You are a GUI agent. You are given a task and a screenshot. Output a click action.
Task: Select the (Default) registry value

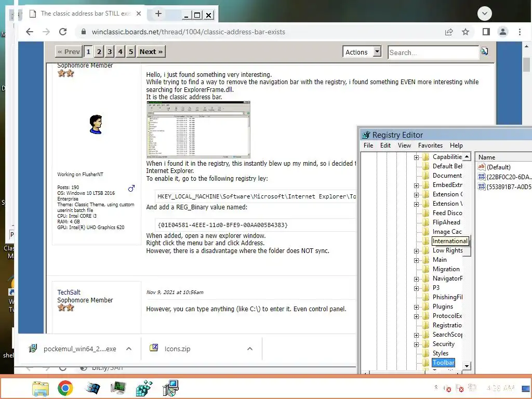495,167
